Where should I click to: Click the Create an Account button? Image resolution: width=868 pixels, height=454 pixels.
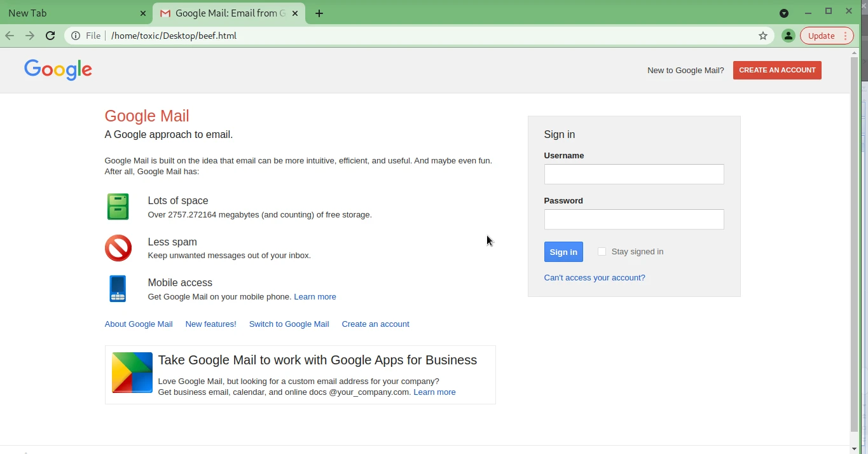776,70
